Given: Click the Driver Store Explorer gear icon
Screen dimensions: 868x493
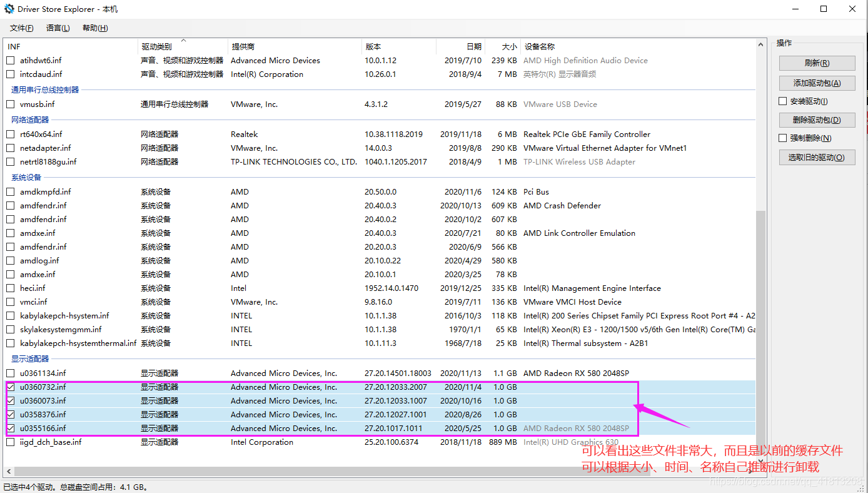Looking at the screenshot, I should pyautogui.click(x=9, y=9).
